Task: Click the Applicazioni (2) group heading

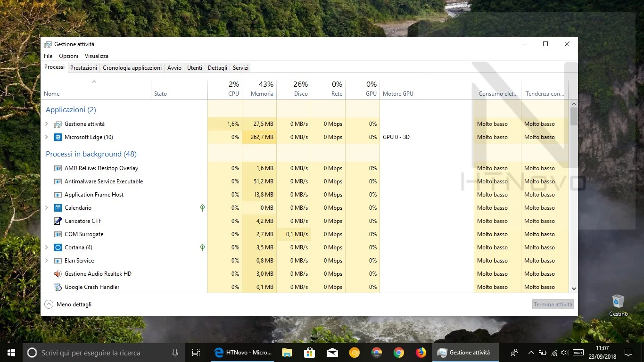Action: (x=71, y=110)
